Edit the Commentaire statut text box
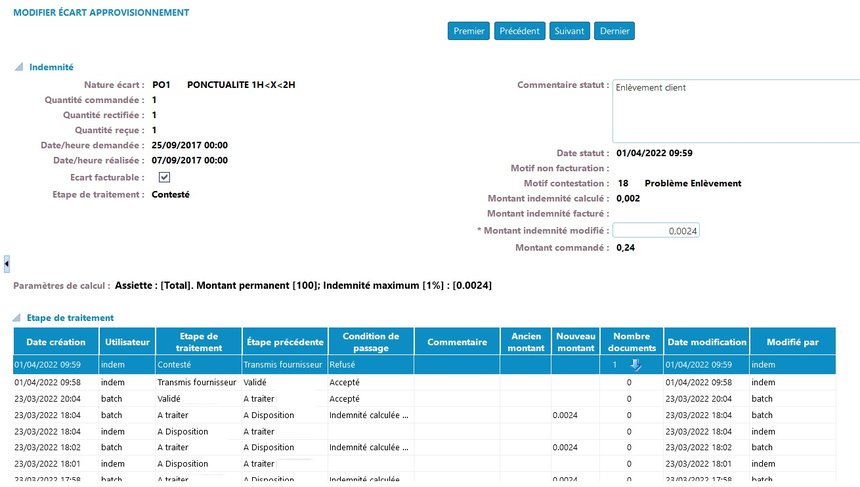Screen dimensions: 860x487 pyautogui.click(x=736, y=111)
